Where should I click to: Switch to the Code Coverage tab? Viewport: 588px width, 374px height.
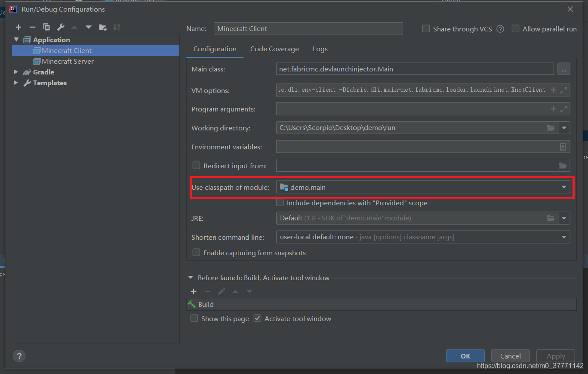click(274, 49)
